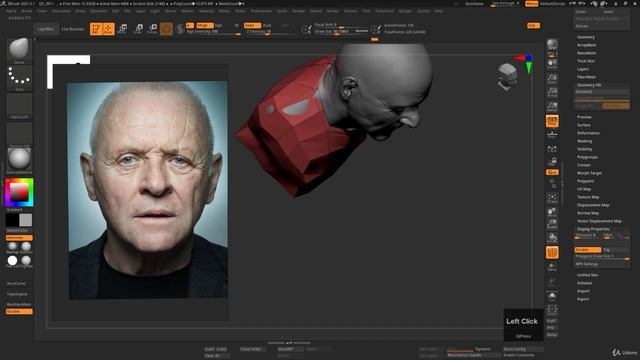Click the AAHalf icon
Screen dimensions: 640x360
552,107
